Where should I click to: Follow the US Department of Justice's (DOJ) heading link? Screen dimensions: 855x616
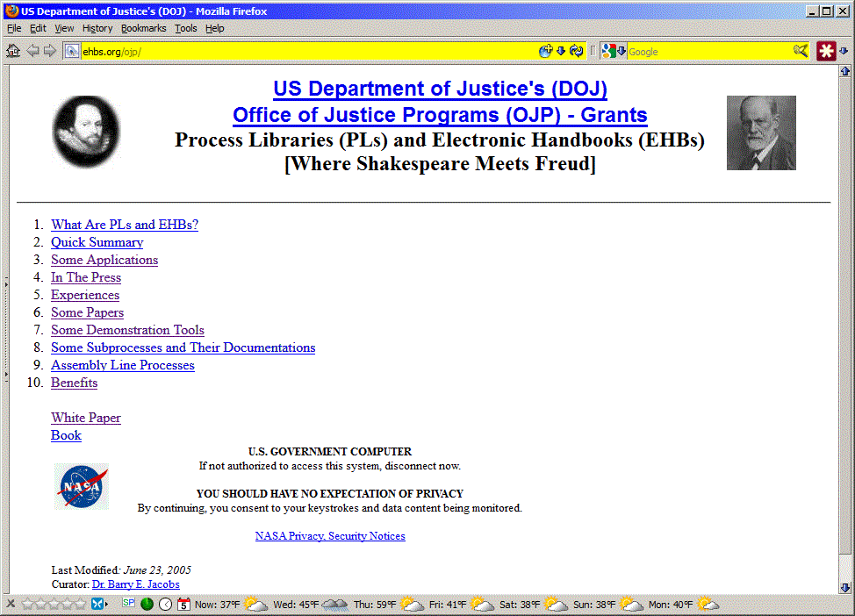(440, 89)
